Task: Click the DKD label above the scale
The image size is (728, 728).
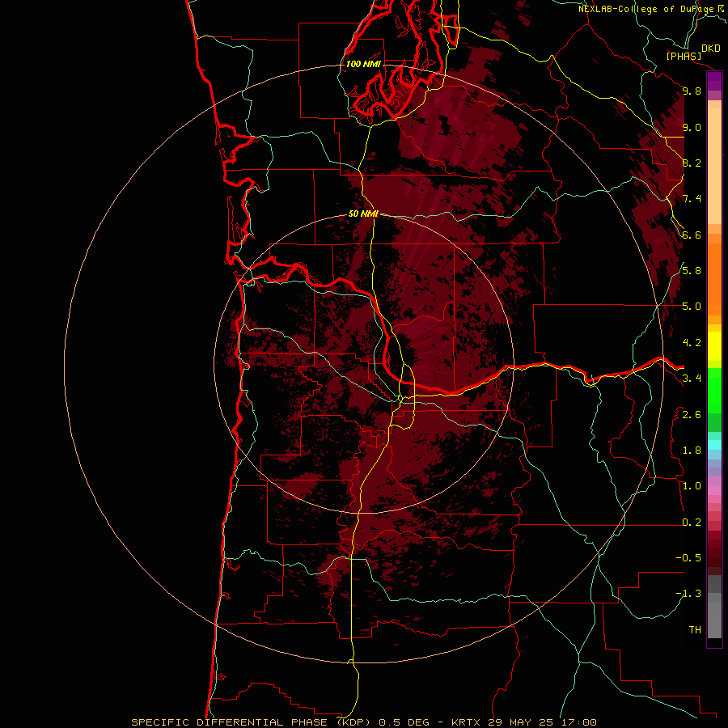Action: [711, 49]
